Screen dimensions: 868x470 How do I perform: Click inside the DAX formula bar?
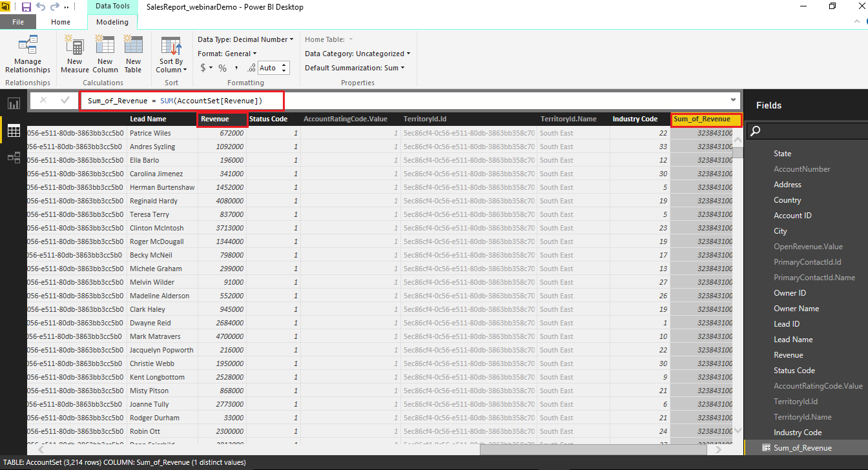coord(407,101)
